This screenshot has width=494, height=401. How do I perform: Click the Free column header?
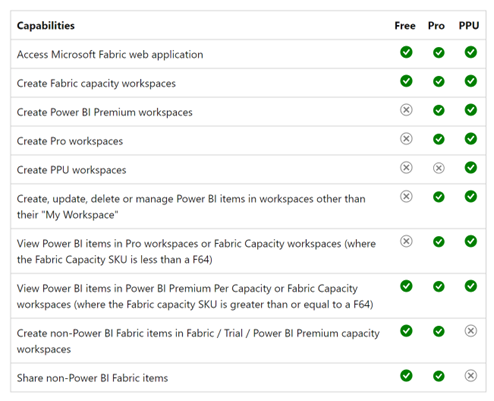click(x=405, y=26)
